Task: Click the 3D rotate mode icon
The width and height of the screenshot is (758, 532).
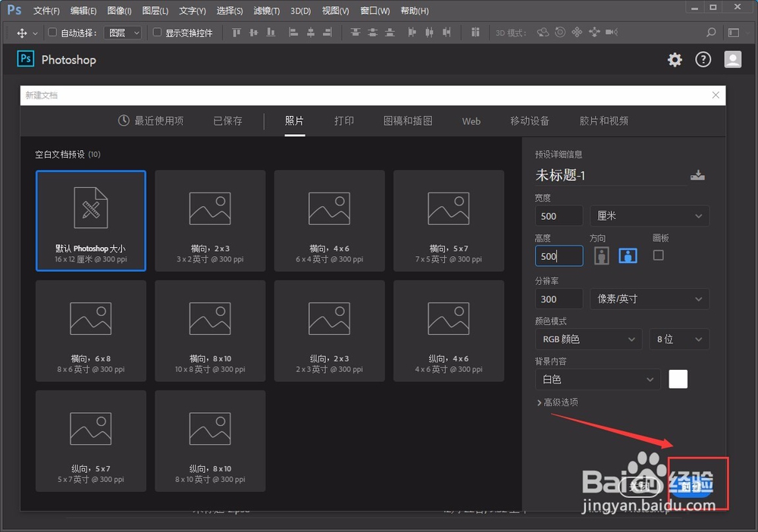Action: 543,33
